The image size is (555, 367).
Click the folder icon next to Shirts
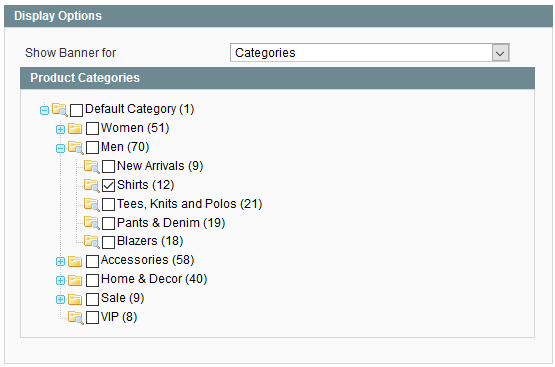(92, 185)
